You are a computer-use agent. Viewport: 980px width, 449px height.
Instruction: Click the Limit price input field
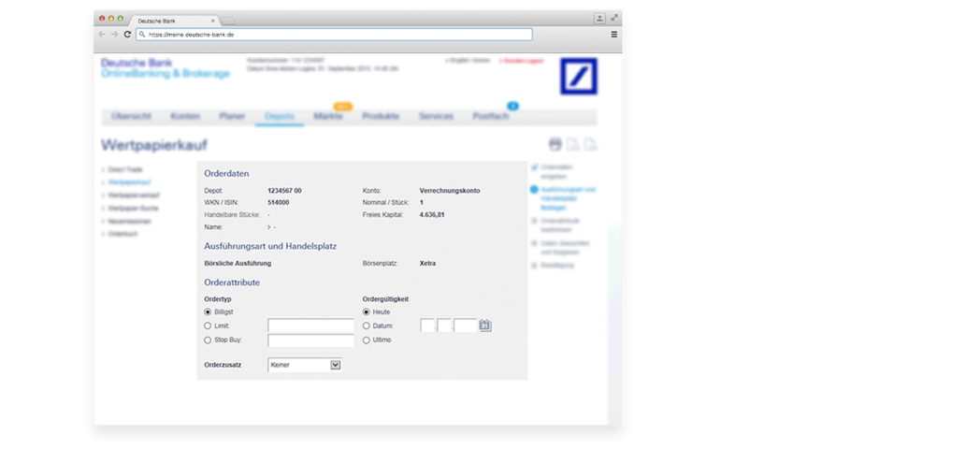[x=310, y=326]
